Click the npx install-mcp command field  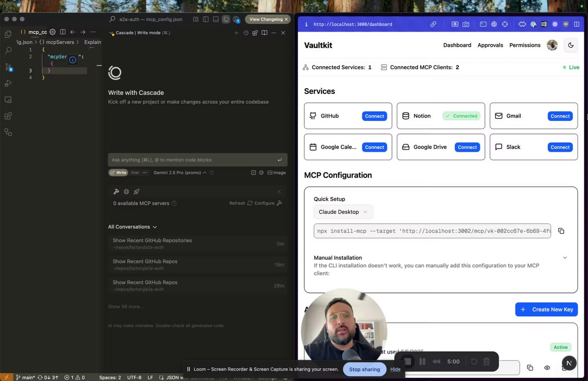[432, 231]
